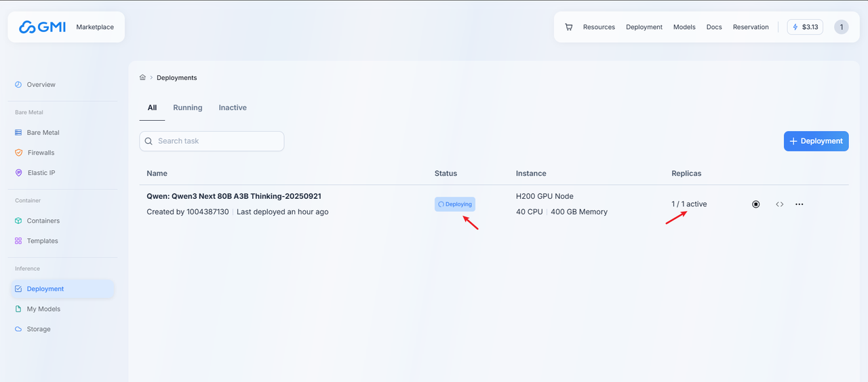This screenshot has width=868, height=382.
Task: Select Elastic IP in sidebar
Action: 41,173
